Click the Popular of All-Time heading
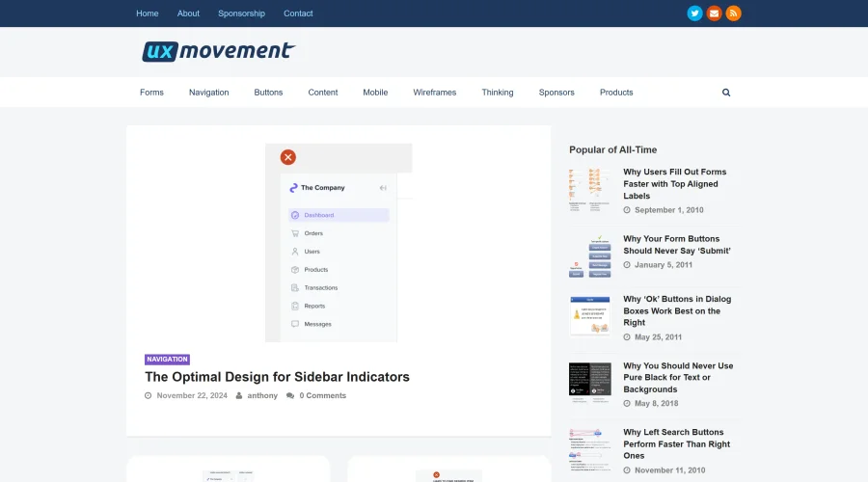 [x=612, y=150]
